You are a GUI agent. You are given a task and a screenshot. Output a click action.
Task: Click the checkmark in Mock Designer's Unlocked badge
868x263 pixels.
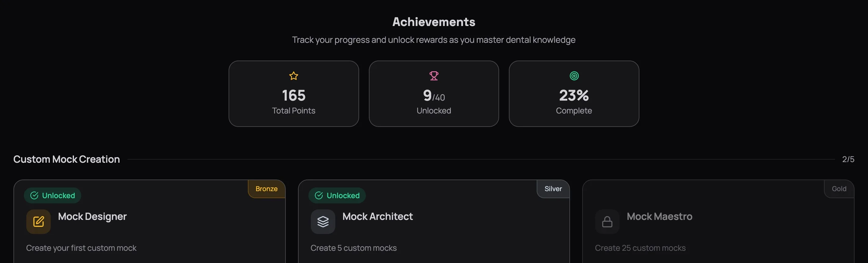pyautogui.click(x=34, y=195)
